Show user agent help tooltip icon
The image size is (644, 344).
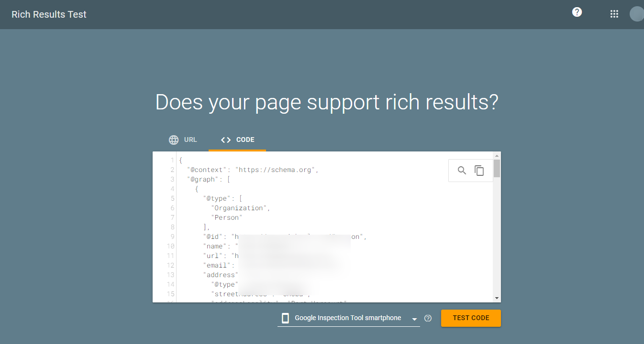pos(428,318)
